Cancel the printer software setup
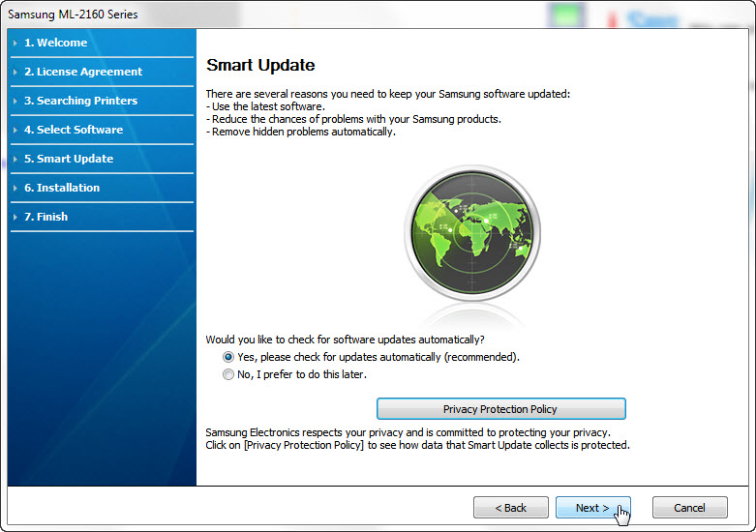Image resolution: width=756 pixels, height=532 pixels. (x=689, y=508)
